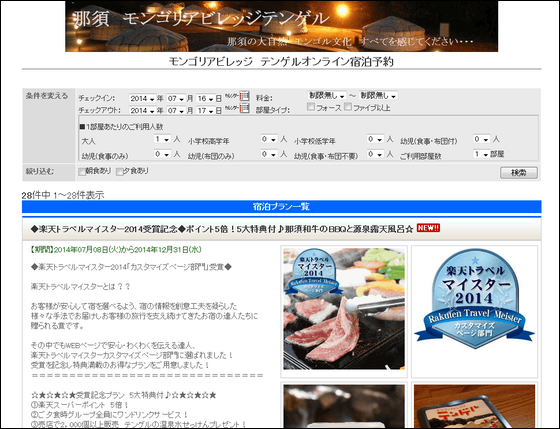Click the 宿泊プラン一覧 blue header bar
This screenshot has height=429, width=560.
(281, 206)
